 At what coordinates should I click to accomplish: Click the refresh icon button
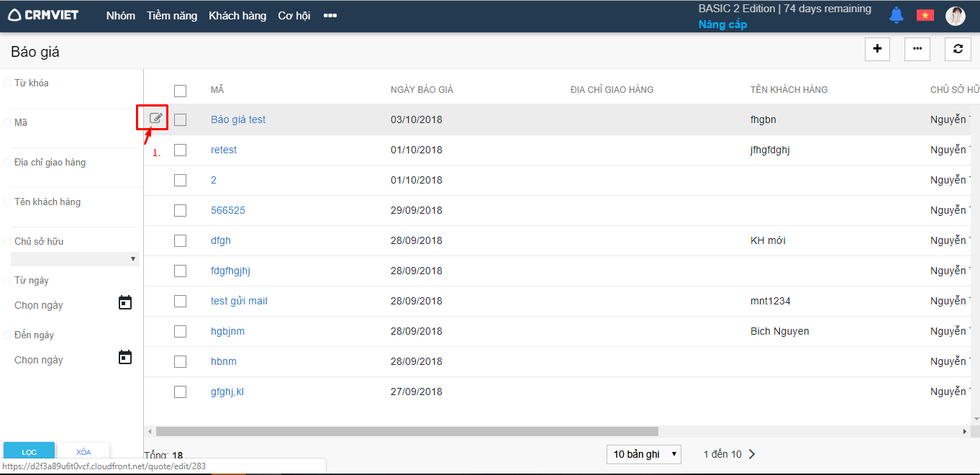click(957, 49)
